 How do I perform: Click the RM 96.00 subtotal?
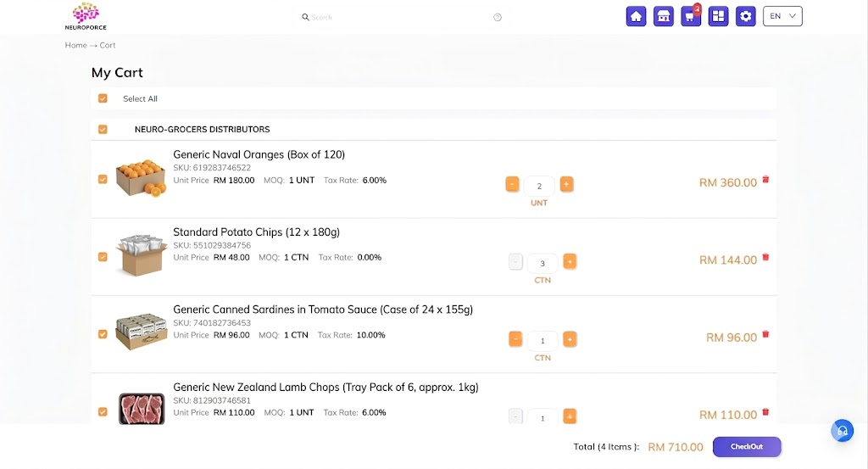732,338
